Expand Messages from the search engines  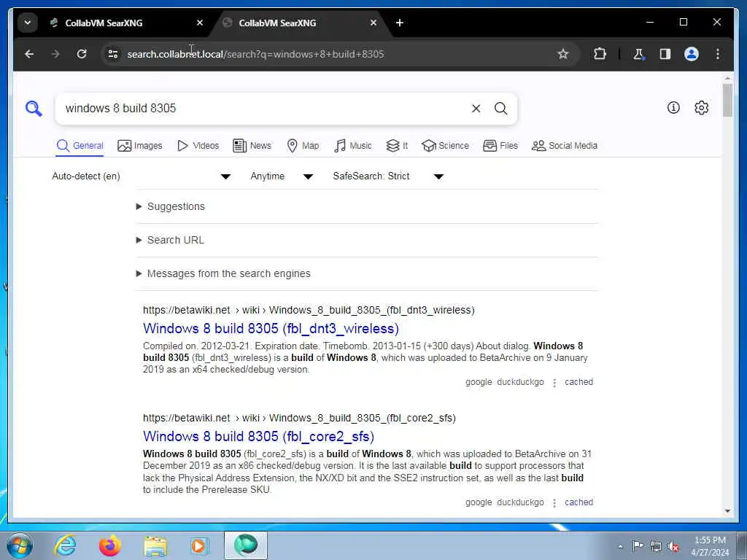pos(223,274)
